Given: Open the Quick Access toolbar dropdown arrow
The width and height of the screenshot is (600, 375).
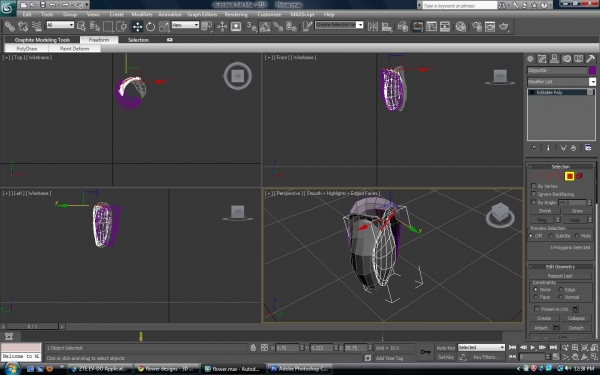Looking at the screenshot, I should point(87,5).
